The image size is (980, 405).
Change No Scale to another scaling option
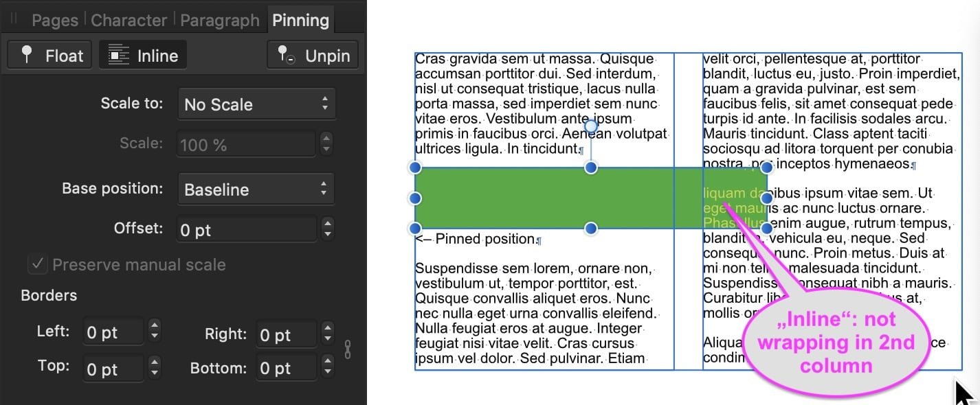click(x=256, y=104)
